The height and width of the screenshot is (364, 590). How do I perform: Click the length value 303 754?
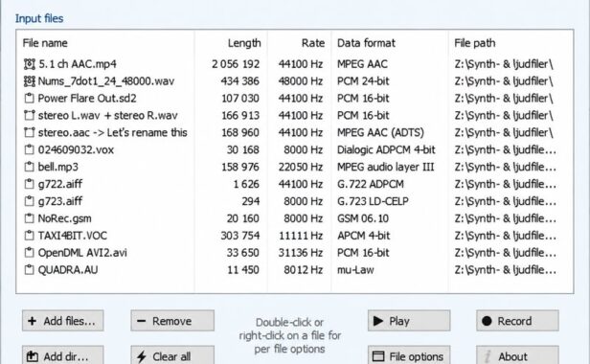(240, 236)
